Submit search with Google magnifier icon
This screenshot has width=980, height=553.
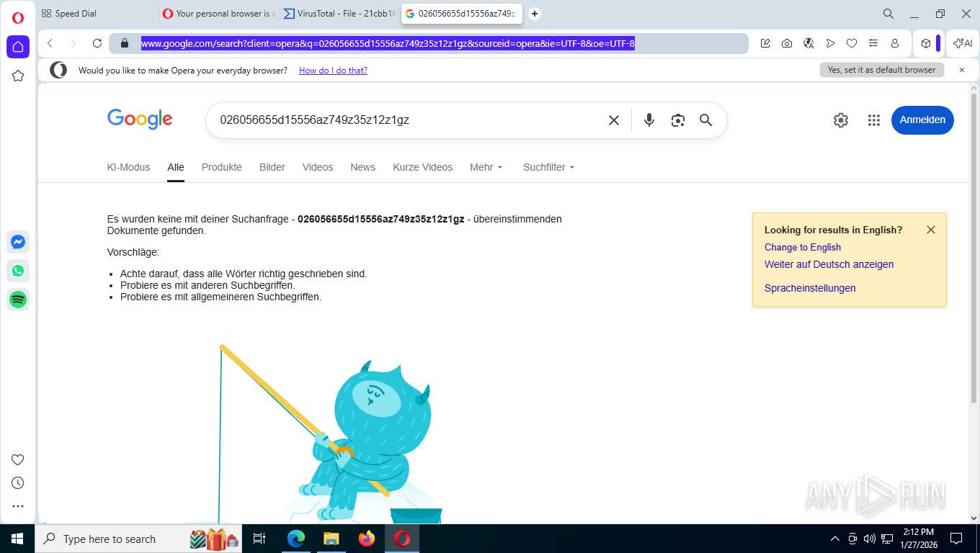coord(705,120)
